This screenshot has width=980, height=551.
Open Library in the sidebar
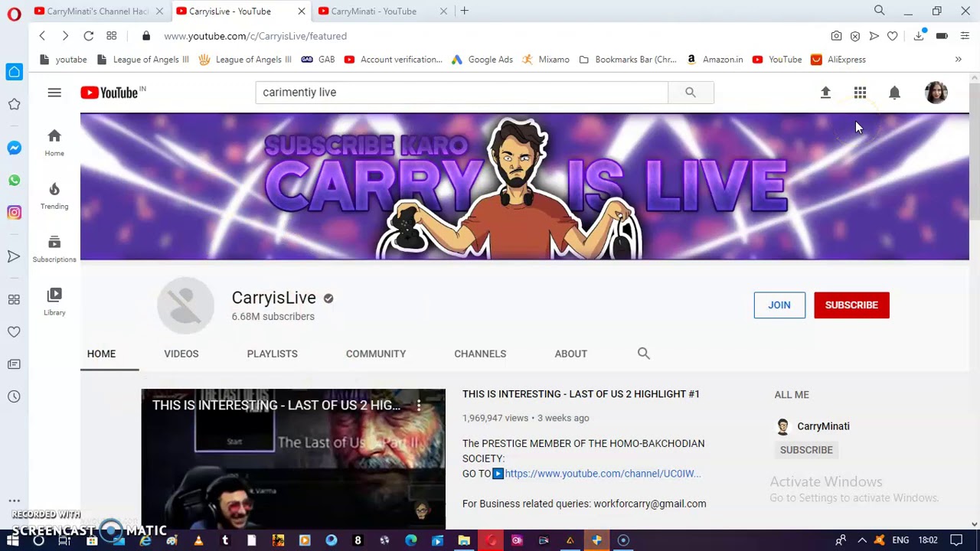[54, 302]
